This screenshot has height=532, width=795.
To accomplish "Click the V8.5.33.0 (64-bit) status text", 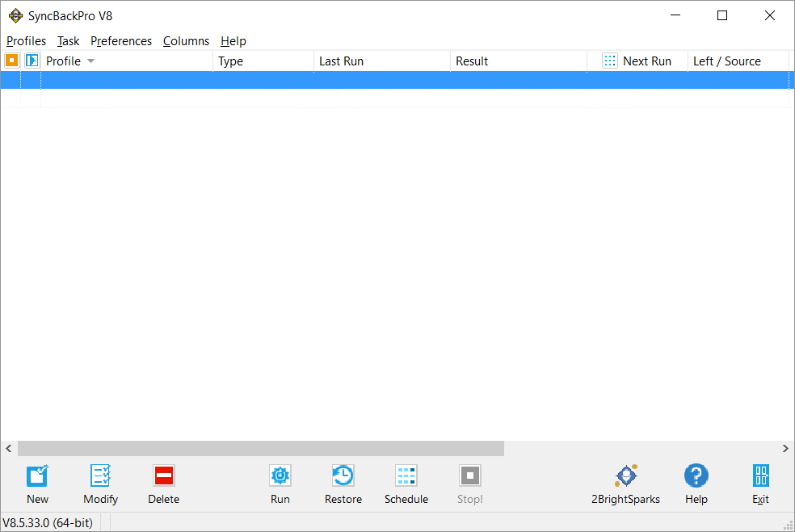I will point(48,523).
